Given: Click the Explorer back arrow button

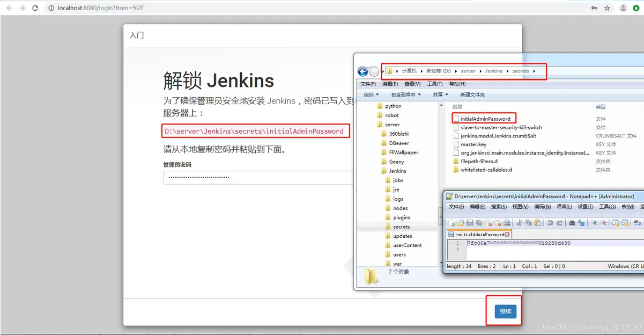Looking at the screenshot, I should tap(363, 71).
